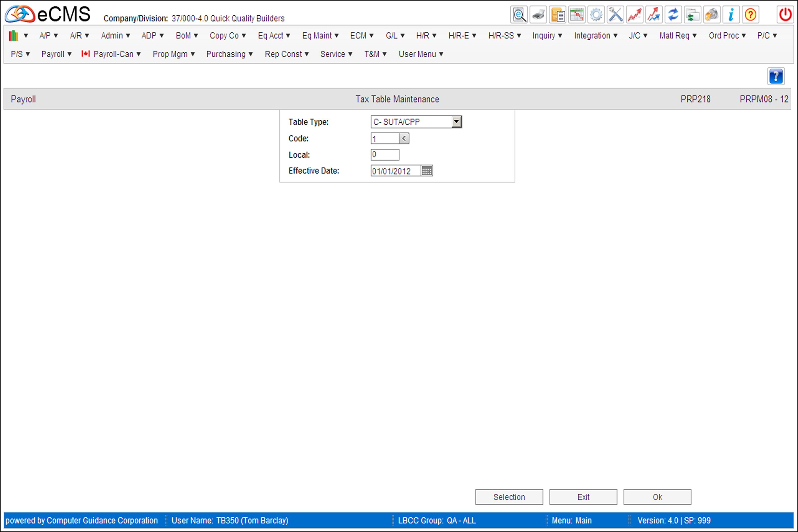The height and width of the screenshot is (532, 798).
Task: Open the blue question mark help icon
Action: coord(776,76)
